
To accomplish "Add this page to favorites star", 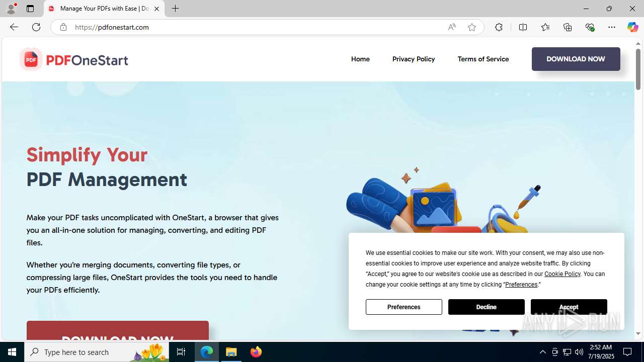I will 471,27.
